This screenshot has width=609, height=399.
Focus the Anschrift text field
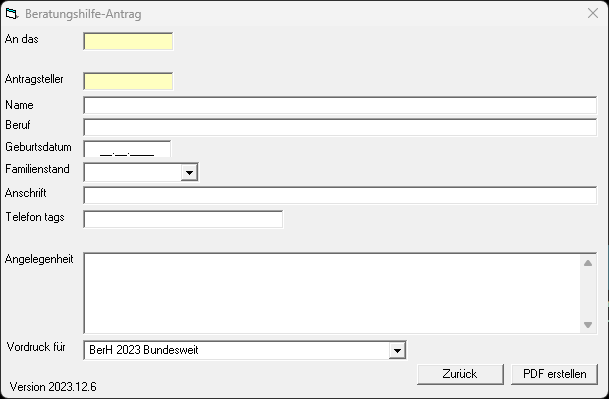click(x=340, y=195)
